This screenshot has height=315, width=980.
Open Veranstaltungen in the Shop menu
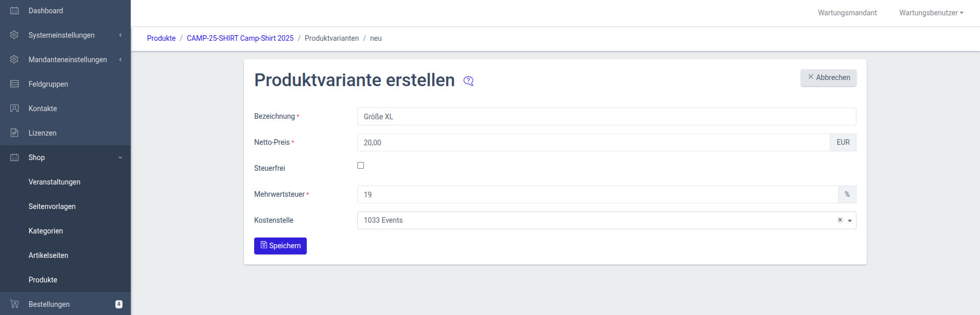point(55,182)
